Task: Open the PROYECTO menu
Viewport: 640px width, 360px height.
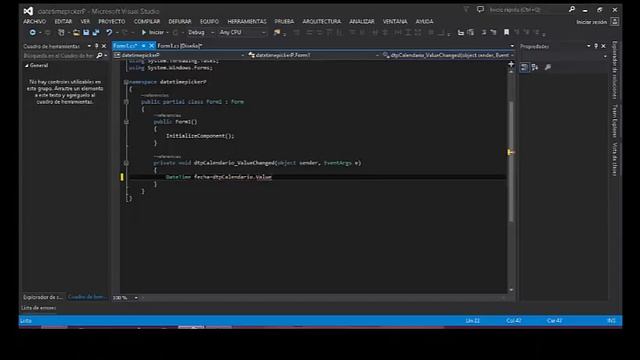Action: (x=112, y=22)
